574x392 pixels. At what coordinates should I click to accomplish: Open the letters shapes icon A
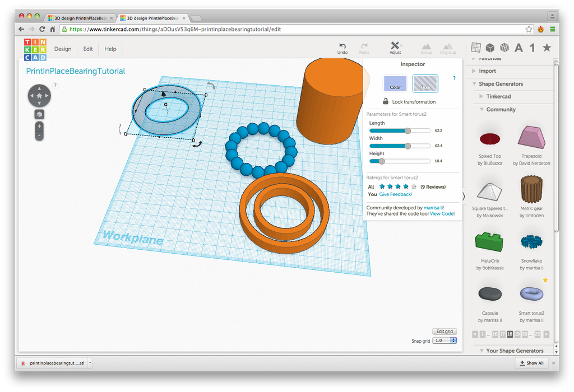pyautogui.click(x=519, y=48)
